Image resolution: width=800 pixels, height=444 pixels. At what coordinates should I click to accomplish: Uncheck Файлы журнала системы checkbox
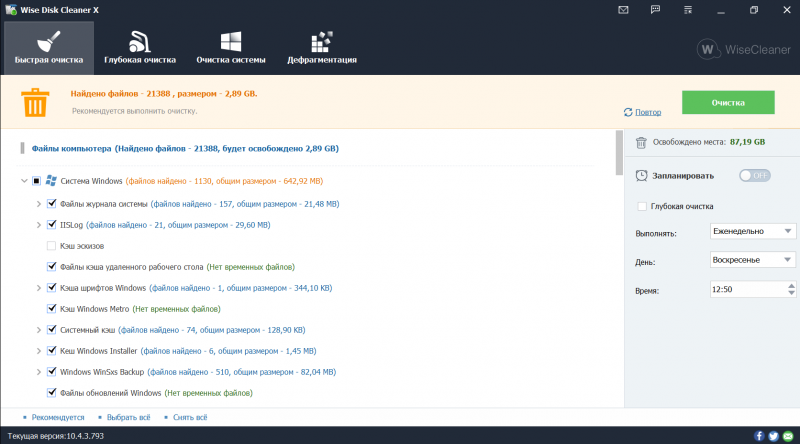tap(51, 204)
